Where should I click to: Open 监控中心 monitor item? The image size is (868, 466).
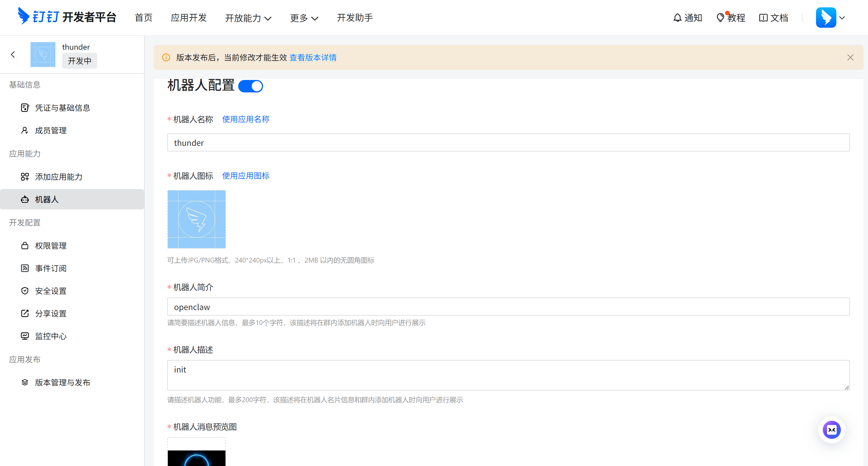(51, 336)
